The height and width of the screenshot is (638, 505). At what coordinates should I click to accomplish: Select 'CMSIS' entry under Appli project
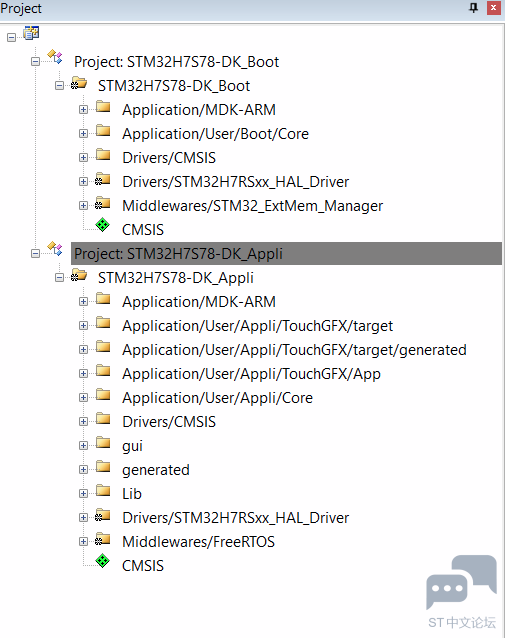(143, 566)
